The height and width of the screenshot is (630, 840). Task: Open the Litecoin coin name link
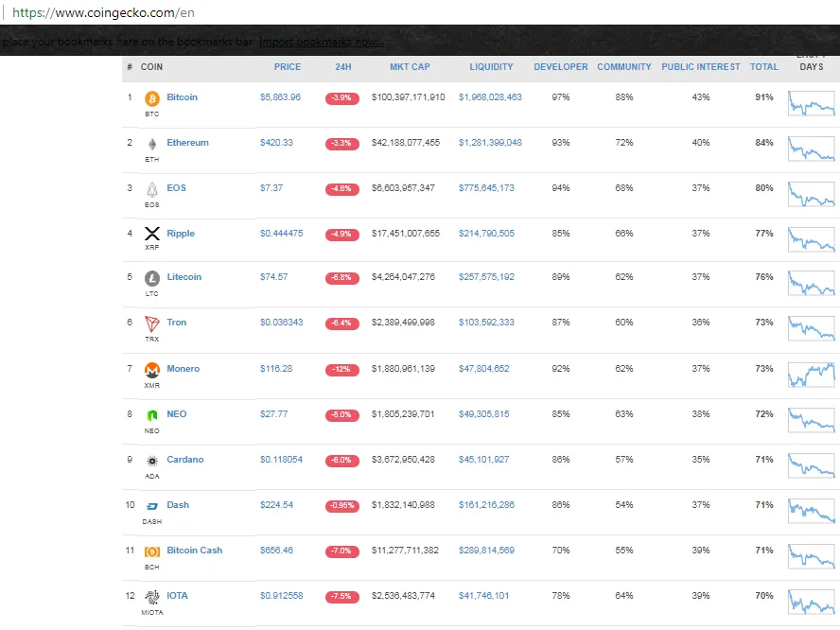(184, 277)
